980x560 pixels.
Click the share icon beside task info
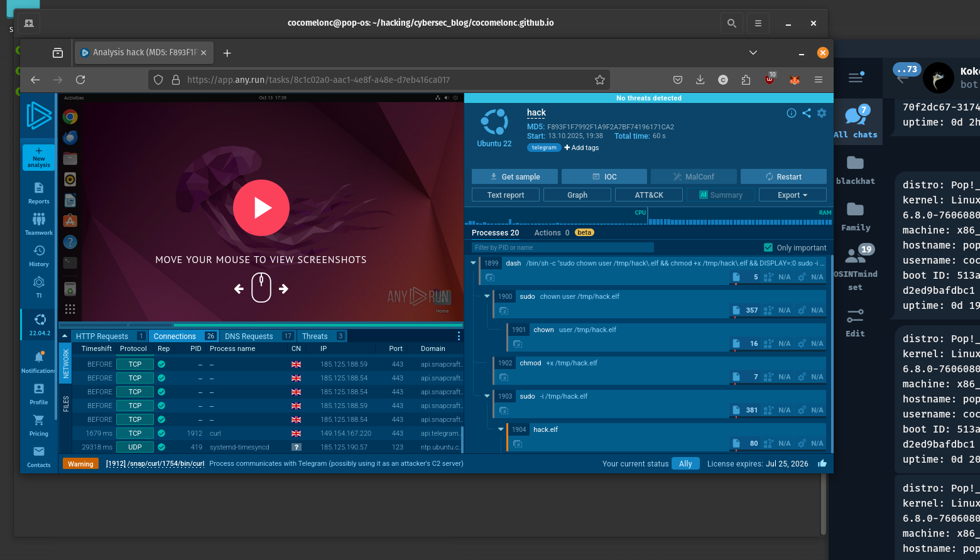point(807,113)
